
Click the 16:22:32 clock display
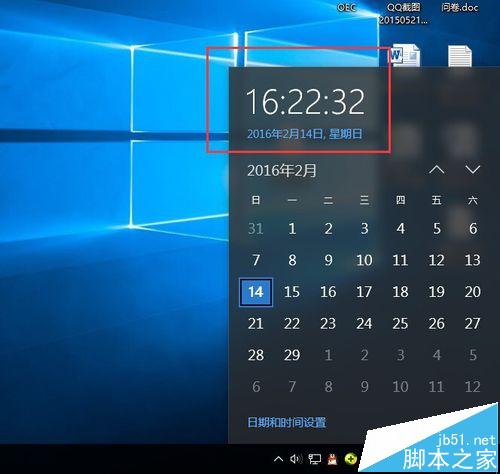tap(305, 102)
